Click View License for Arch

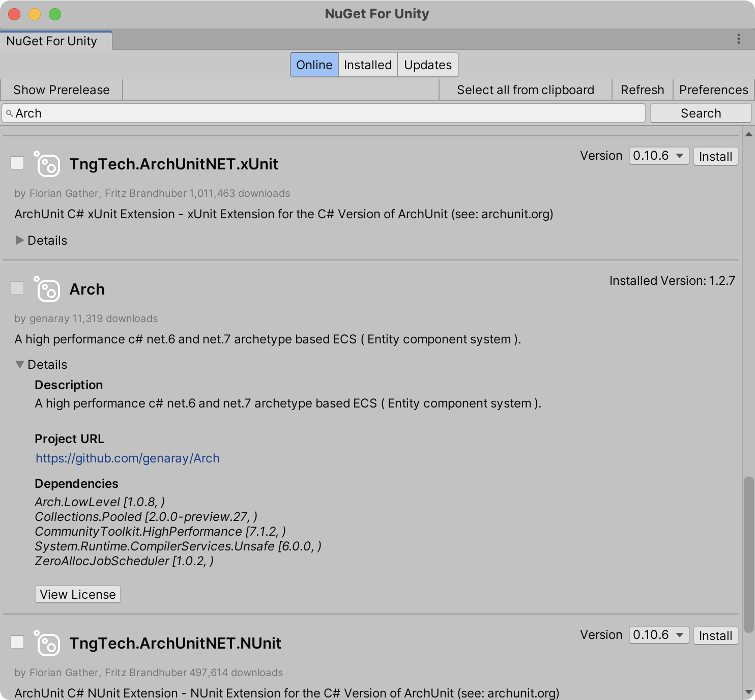click(78, 594)
